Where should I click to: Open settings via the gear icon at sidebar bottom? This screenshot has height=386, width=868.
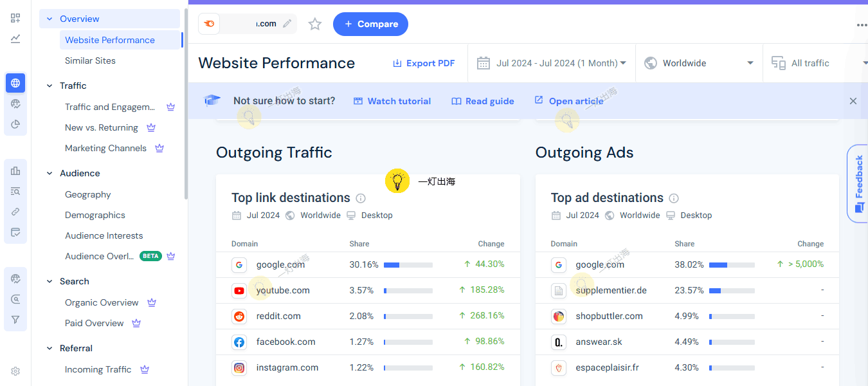click(x=15, y=371)
